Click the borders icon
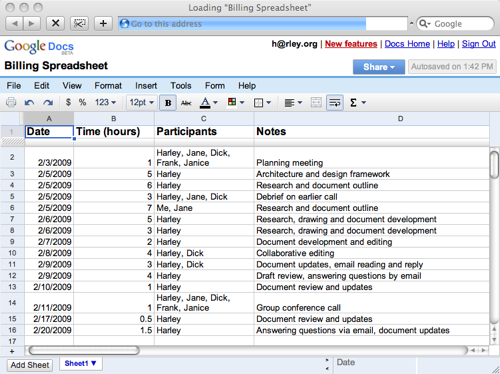The height and width of the screenshot is (374, 500). click(x=258, y=103)
